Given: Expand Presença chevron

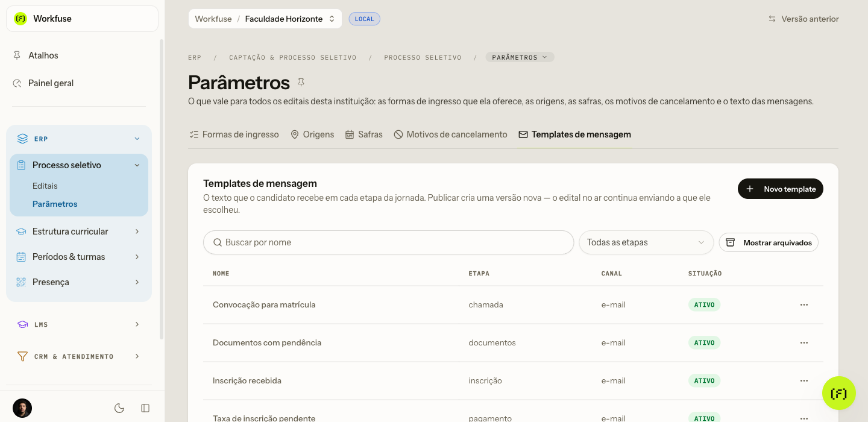Looking at the screenshot, I should (x=137, y=282).
